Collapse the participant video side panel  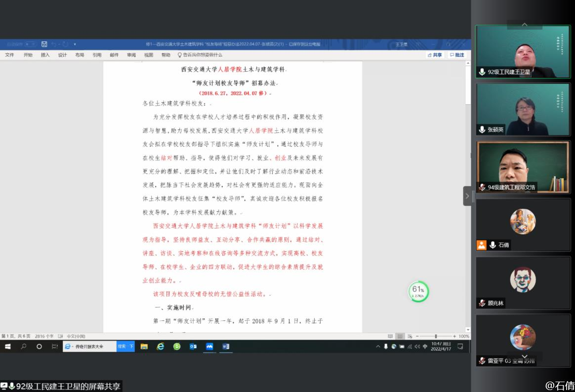(x=467, y=196)
